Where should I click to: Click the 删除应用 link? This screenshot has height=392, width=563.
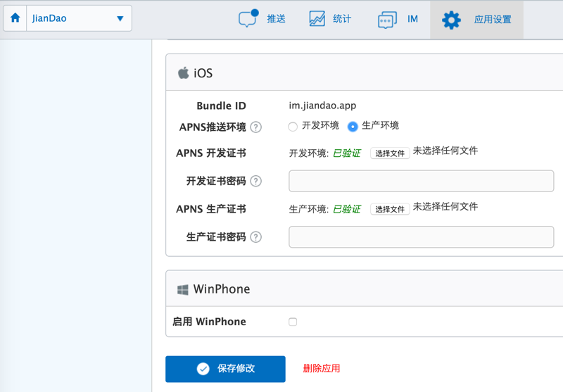pos(322,368)
